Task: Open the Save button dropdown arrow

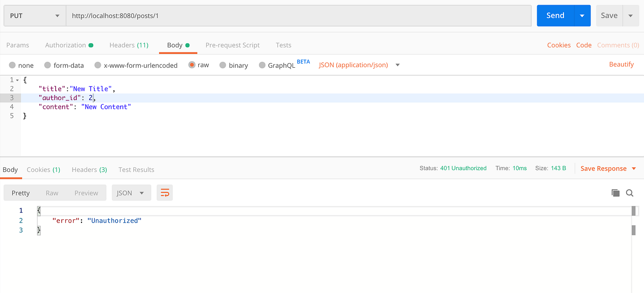Action: point(630,16)
